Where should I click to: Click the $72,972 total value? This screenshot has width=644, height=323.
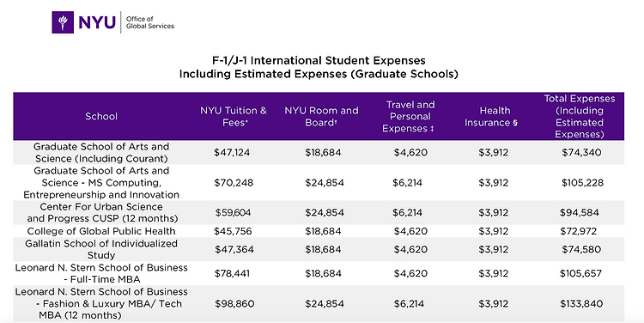[578, 231]
